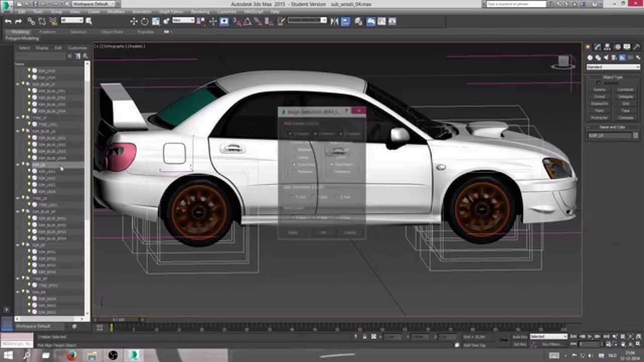Open the Modify tab in command panel

pyautogui.click(x=598, y=47)
